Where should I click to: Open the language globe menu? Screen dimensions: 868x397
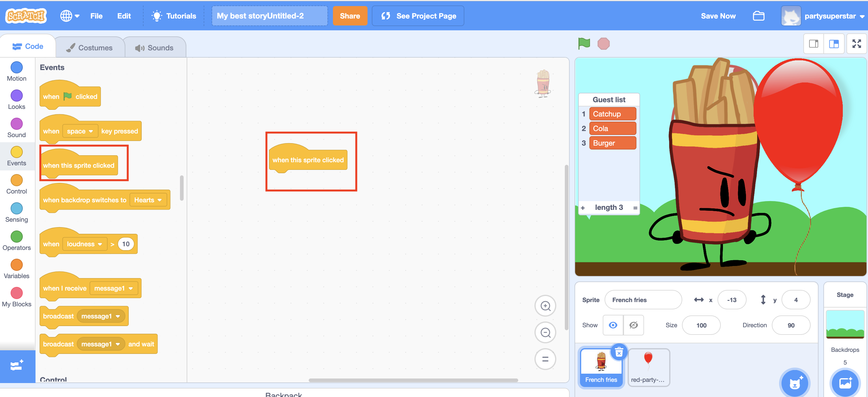click(x=70, y=16)
